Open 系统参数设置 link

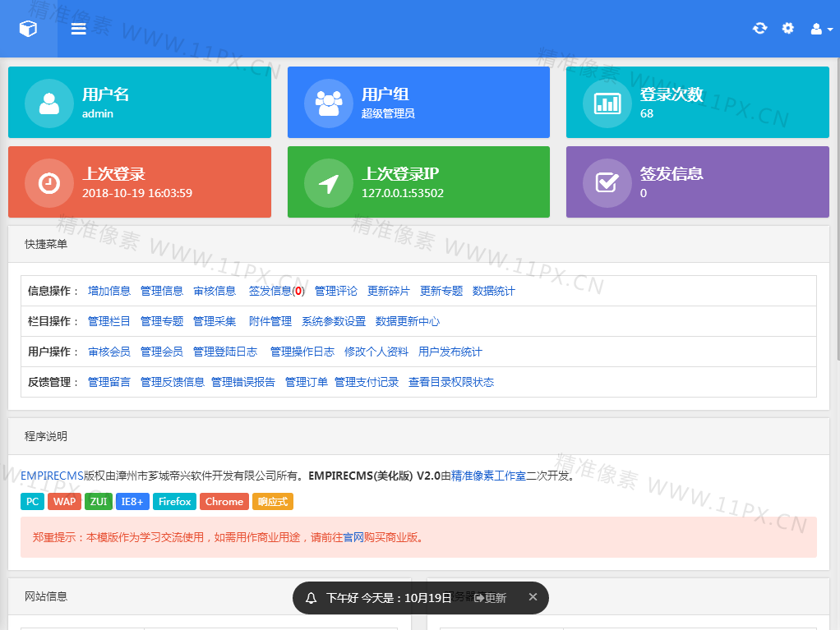pyautogui.click(x=333, y=321)
